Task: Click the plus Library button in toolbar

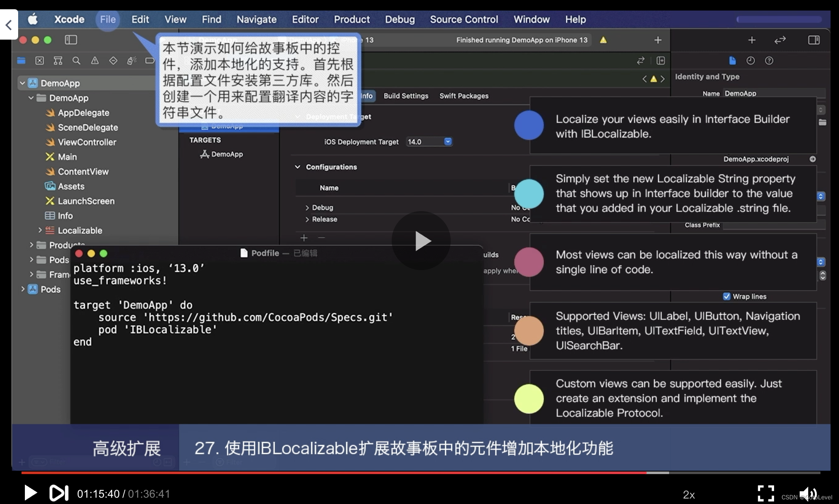Action: point(658,40)
